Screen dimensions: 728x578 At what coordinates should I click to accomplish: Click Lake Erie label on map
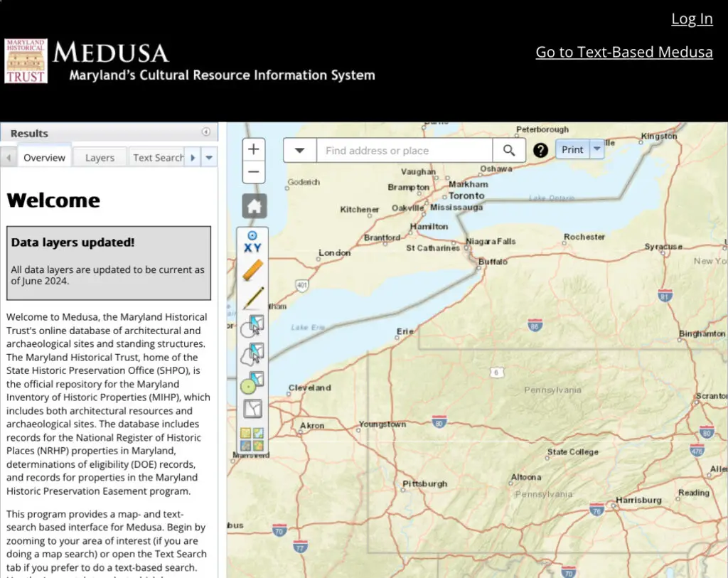tap(307, 327)
